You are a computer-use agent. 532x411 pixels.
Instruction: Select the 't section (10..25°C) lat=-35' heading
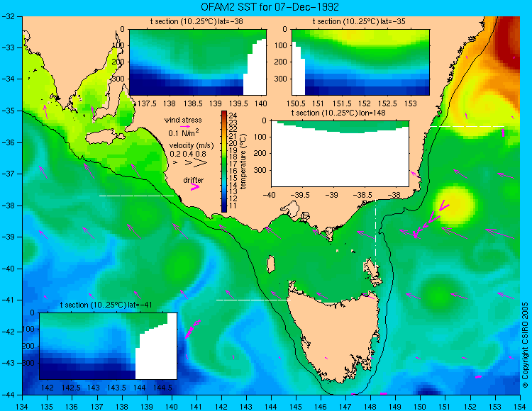(x=359, y=22)
